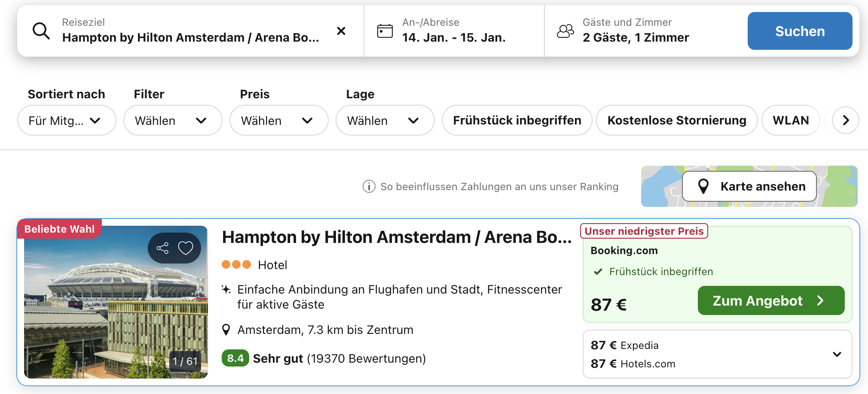Expand more prices under Expedia and Hotels.com
Viewport: 868px width, 394px height.
(836, 354)
